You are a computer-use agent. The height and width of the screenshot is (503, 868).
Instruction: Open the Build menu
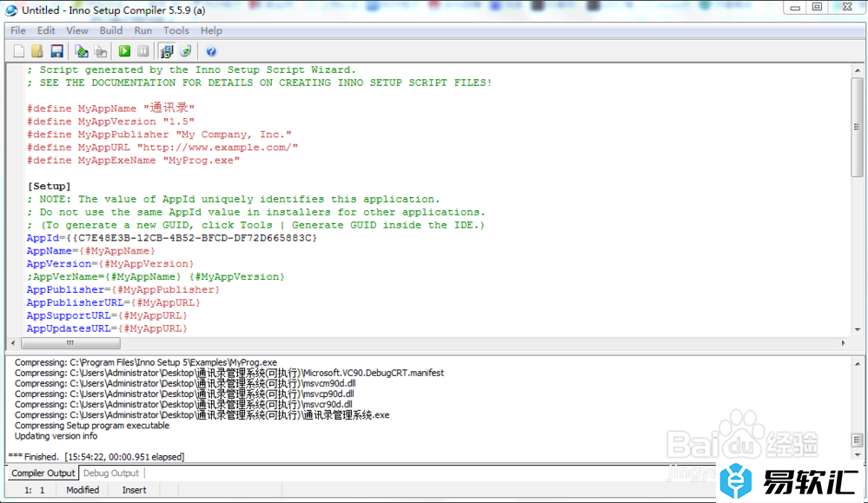110,30
